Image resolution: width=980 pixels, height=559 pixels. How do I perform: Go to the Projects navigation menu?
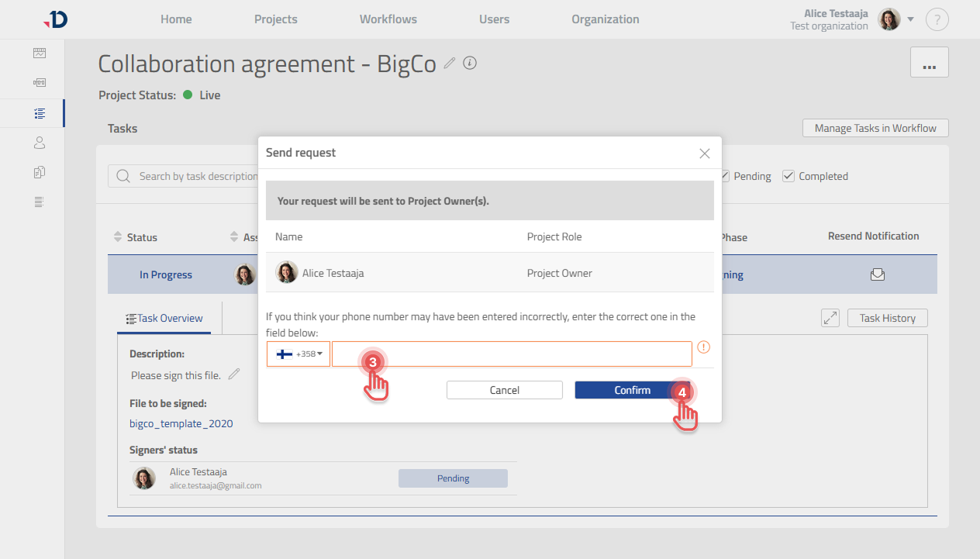(x=275, y=19)
